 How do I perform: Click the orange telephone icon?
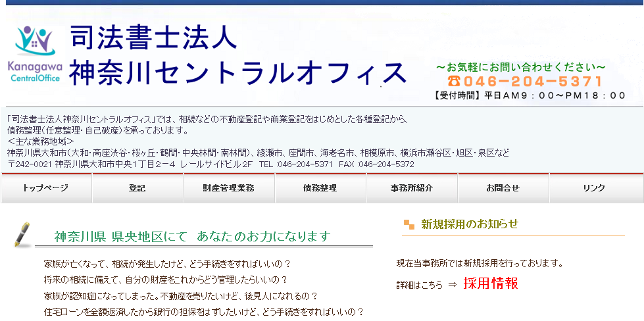tap(454, 82)
